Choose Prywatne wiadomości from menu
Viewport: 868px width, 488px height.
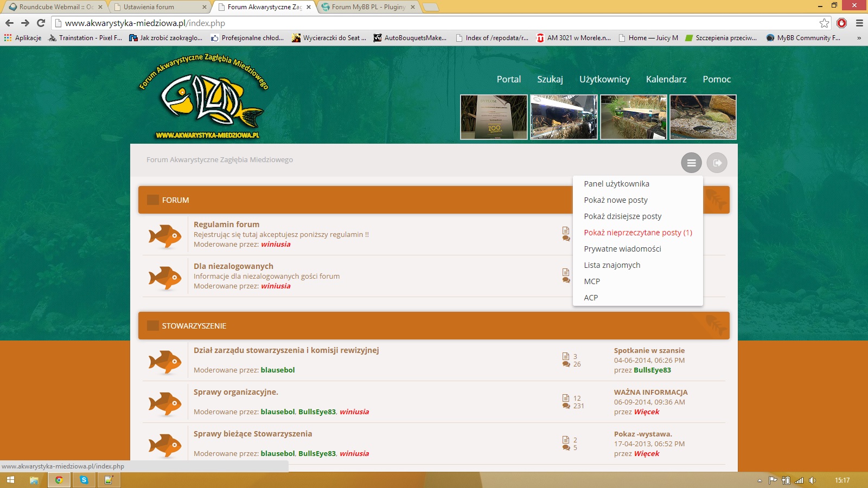(622, 249)
